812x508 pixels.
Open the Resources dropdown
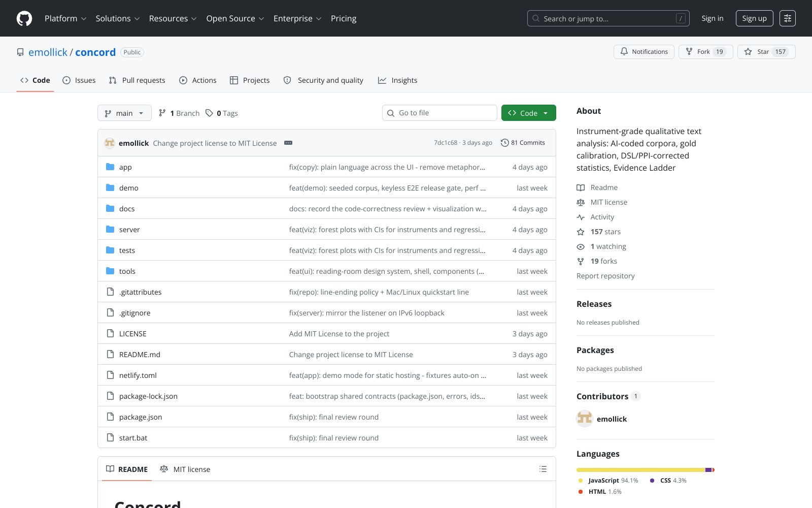pos(173,18)
